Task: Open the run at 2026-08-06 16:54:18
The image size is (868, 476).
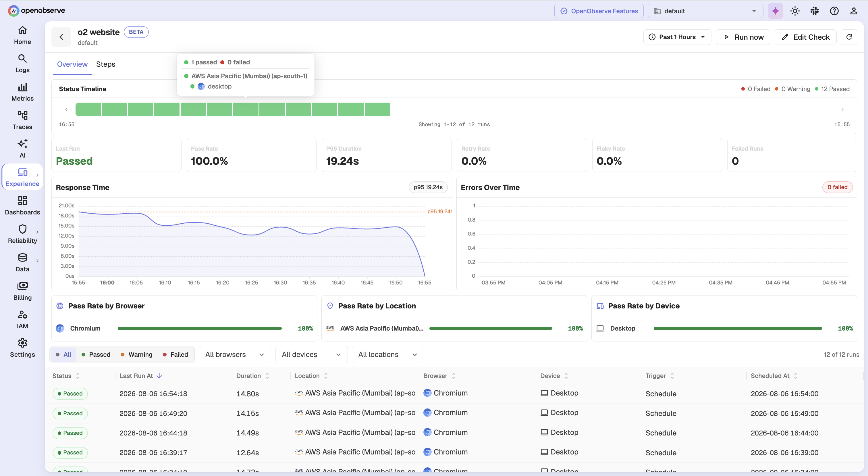Action: pos(454,394)
